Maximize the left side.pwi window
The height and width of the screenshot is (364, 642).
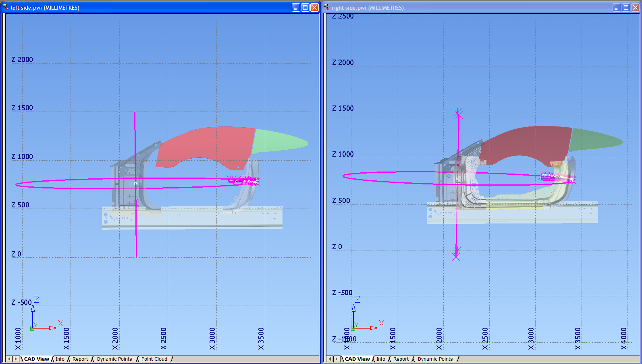[305, 7]
